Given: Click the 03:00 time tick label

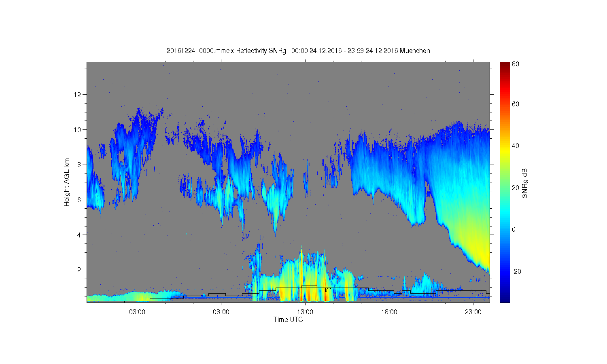Looking at the screenshot, I should tap(137, 312).
